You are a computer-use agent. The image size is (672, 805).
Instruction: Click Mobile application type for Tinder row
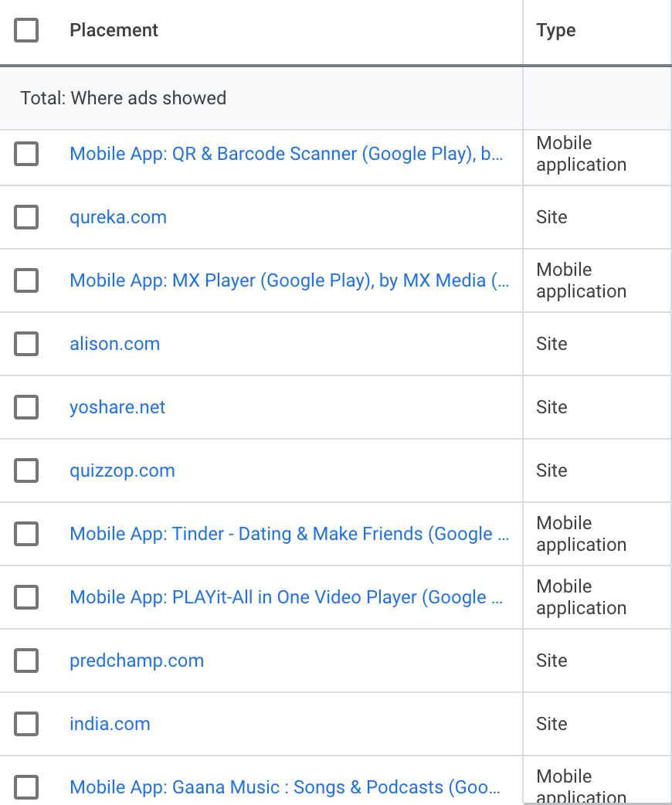coord(581,534)
